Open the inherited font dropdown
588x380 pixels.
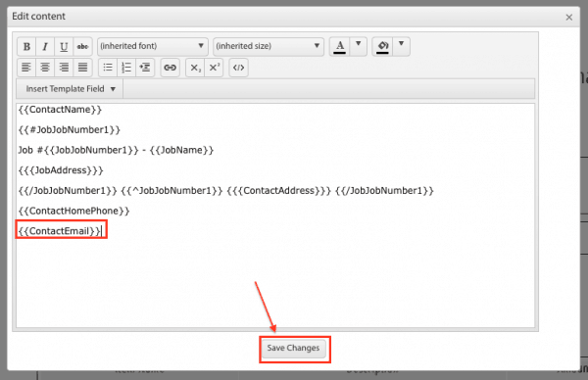[x=153, y=46]
